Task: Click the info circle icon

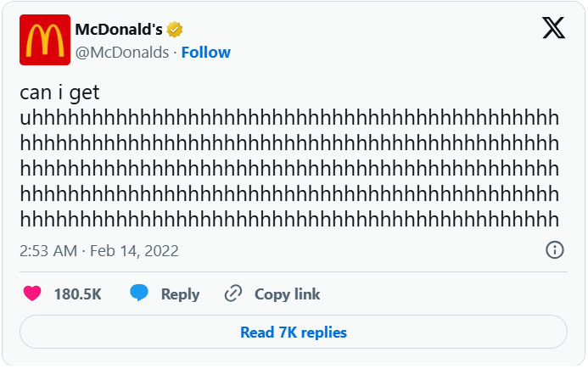Action: (x=555, y=250)
